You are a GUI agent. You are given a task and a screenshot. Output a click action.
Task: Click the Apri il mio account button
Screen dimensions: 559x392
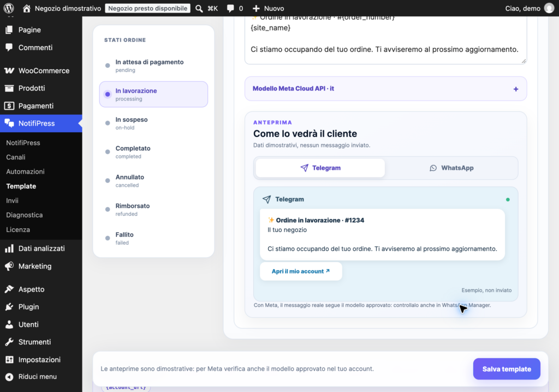pyautogui.click(x=301, y=271)
